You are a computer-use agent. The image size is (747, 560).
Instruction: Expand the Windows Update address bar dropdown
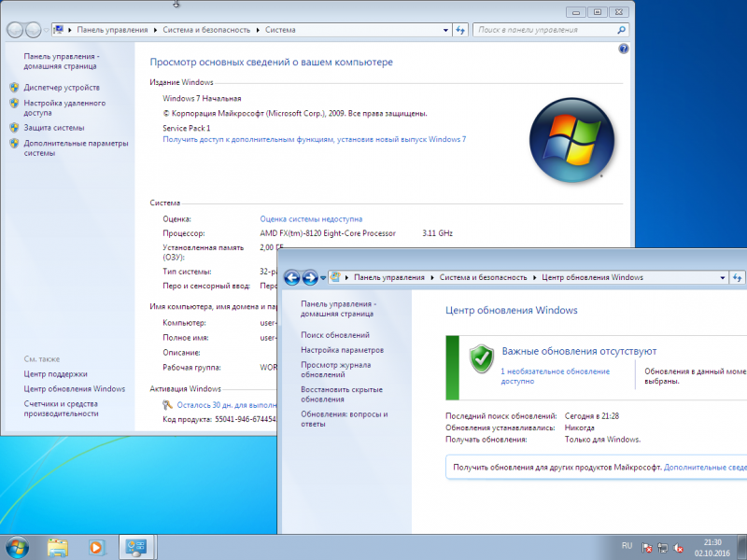[x=722, y=277]
